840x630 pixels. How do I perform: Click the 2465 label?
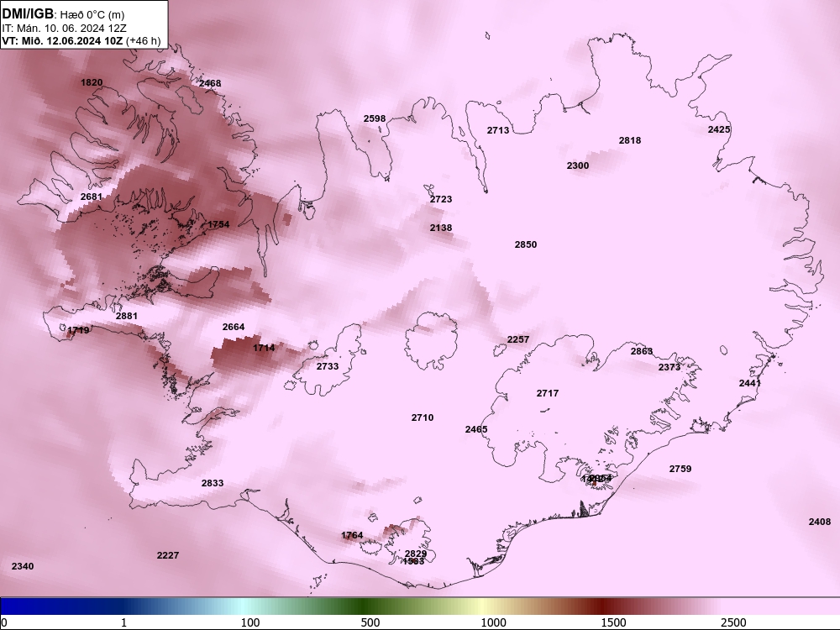pyautogui.click(x=476, y=429)
